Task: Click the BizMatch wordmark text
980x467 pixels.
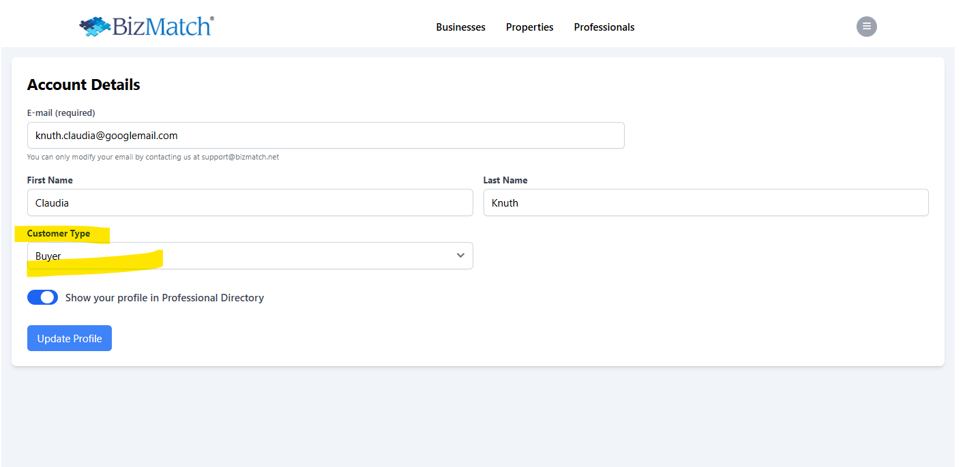Action: [162, 27]
